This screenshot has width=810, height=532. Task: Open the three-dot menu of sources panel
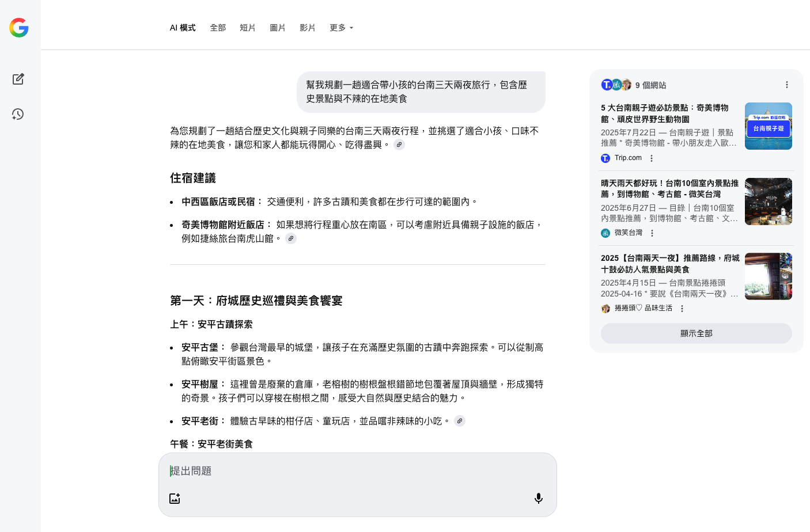coord(786,85)
